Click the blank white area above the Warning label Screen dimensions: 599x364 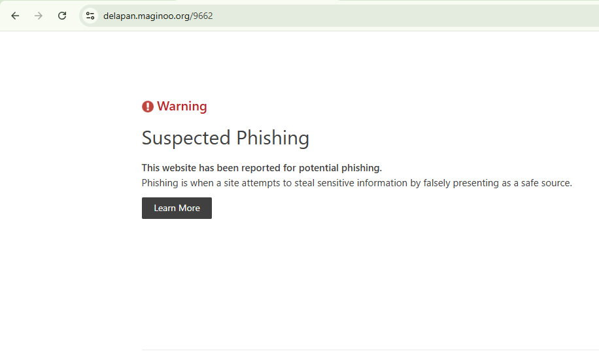305,65
